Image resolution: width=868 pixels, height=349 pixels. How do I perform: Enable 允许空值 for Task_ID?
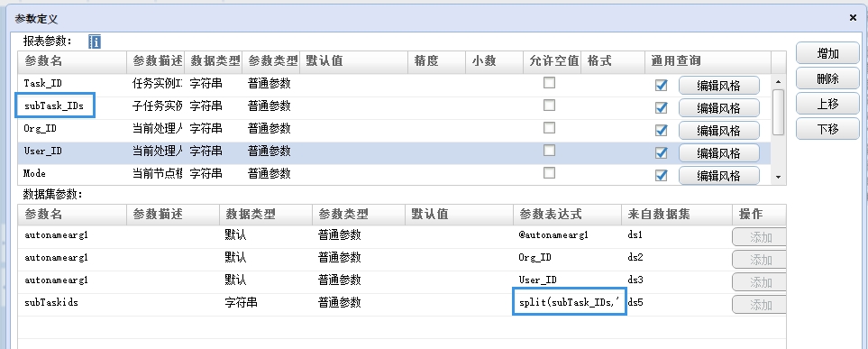(549, 83)
